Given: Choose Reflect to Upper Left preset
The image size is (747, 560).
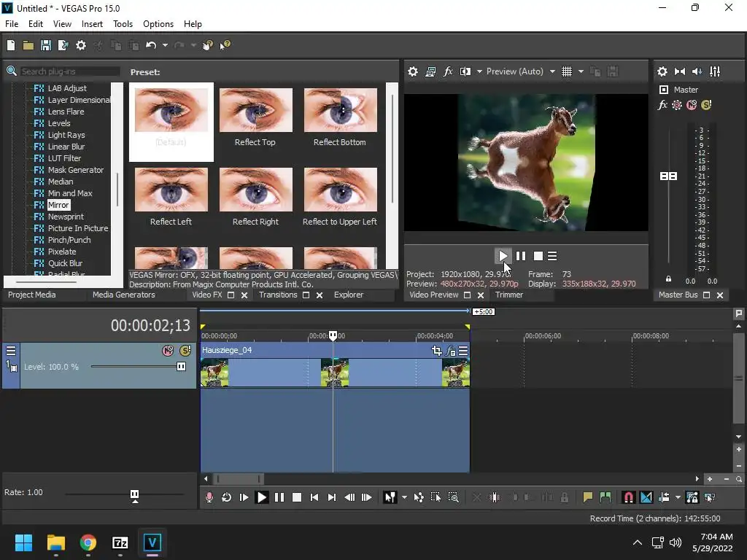Looking at the screenshot, I should coord(340,190).
